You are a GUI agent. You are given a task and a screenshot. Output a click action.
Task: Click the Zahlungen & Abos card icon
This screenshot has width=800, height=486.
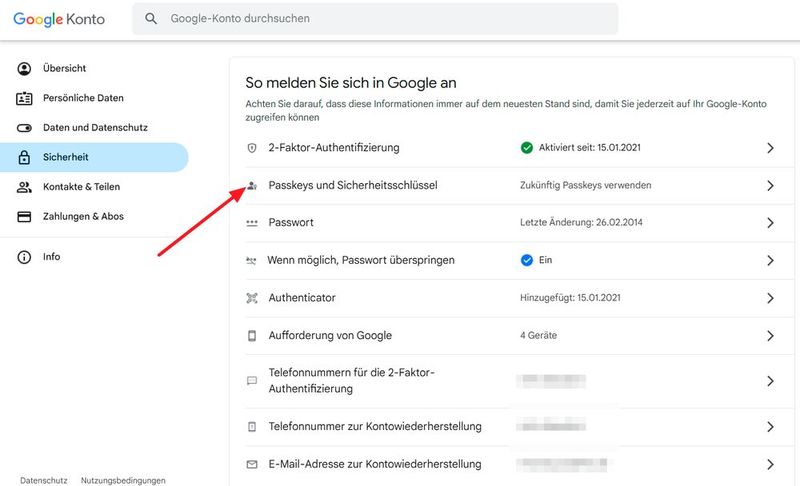click(24, 216)
